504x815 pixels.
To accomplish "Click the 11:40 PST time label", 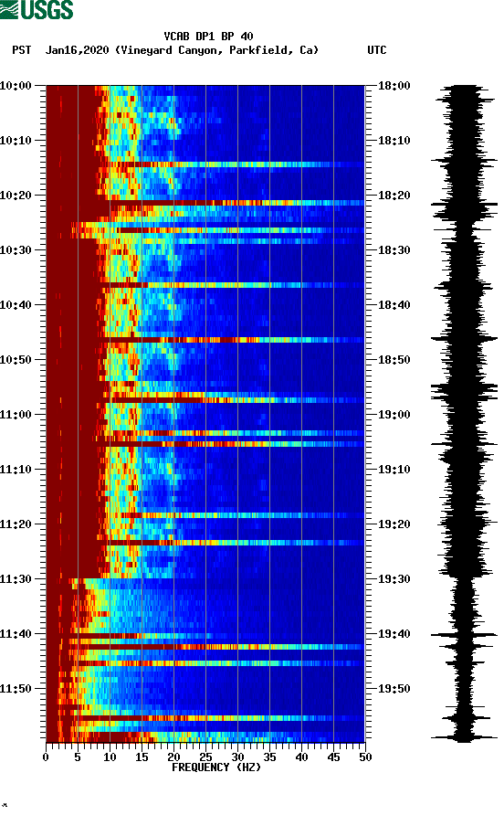I will (16, 634).
